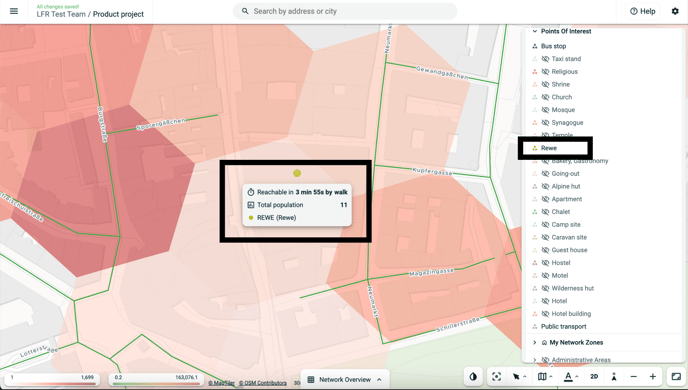688x390 pixels.
Task: Show the Alpine hut layer
Action: 545,186
